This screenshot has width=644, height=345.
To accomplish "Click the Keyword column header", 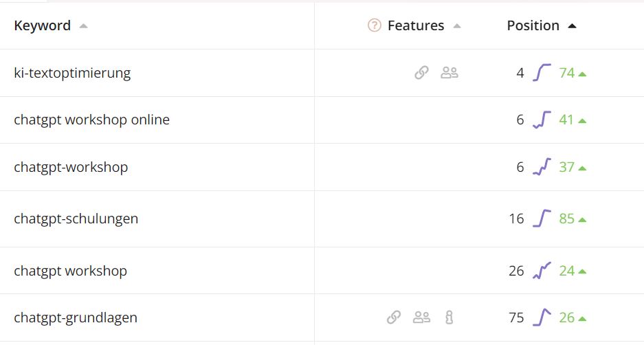I will click(43, 25).
